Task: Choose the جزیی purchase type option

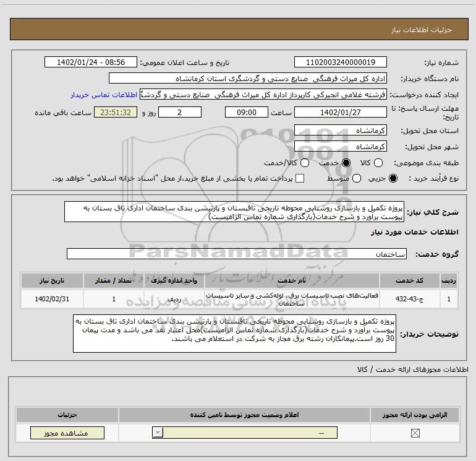Action: pyautogui.click(x=393, y=178)
